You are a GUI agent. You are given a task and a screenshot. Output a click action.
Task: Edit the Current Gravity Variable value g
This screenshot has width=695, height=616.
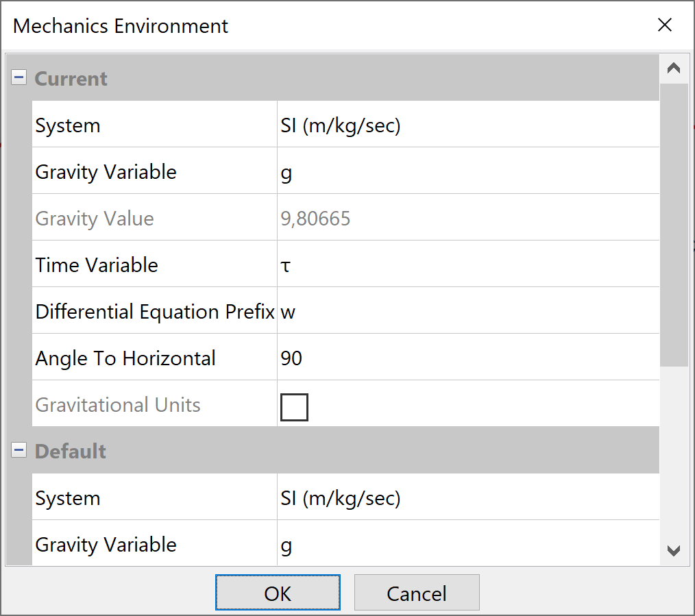tap(467, 172)
